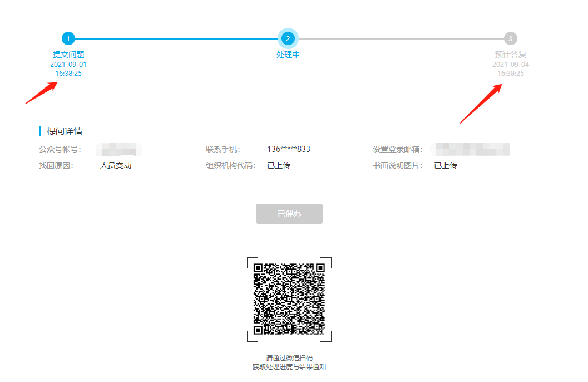Click the 已催办 button
The width and height of the screenshot is (588, 382).
(289, 214)
